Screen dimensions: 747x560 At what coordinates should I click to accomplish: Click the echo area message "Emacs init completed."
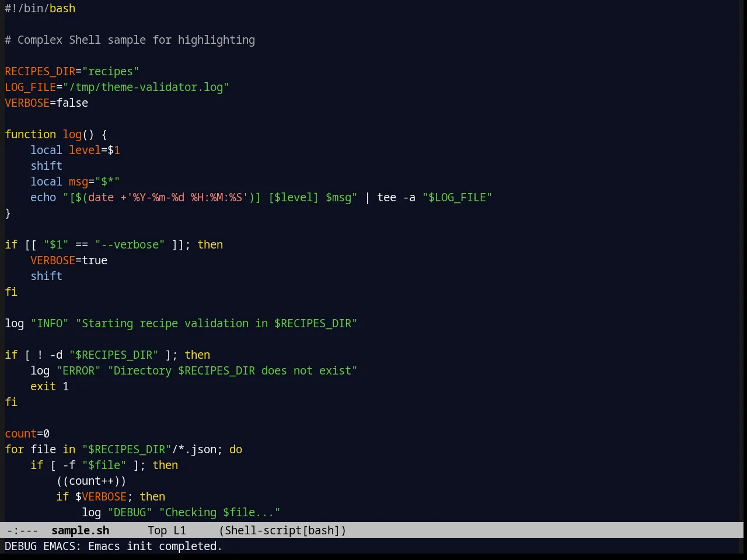click(155, 546)
